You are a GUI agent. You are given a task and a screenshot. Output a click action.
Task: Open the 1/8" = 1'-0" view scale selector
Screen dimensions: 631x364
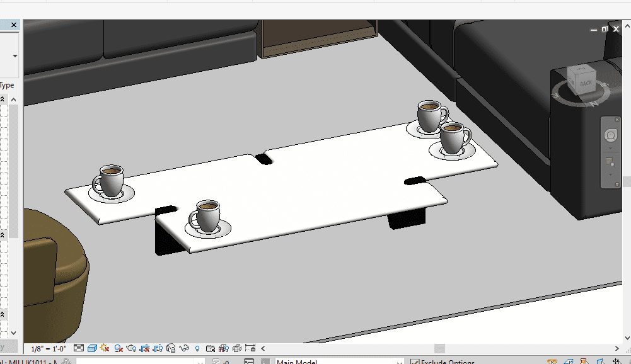[x=49, y=348]
